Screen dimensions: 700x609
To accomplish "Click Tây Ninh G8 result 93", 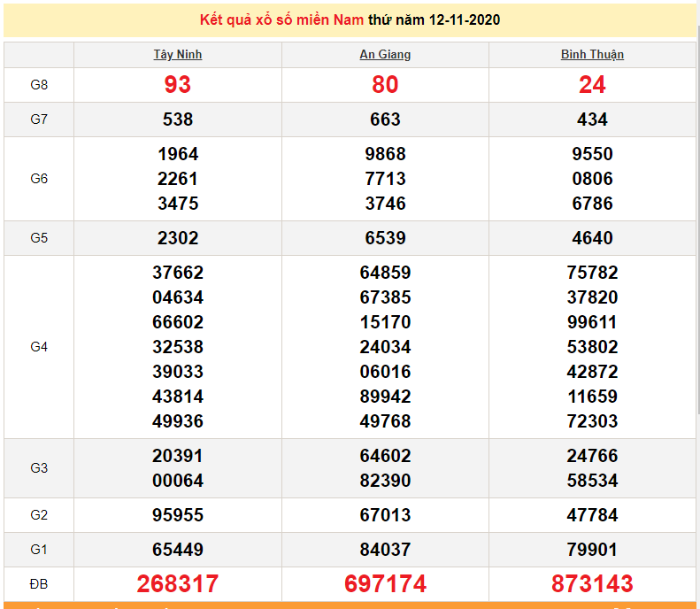I will click(178, 85).
